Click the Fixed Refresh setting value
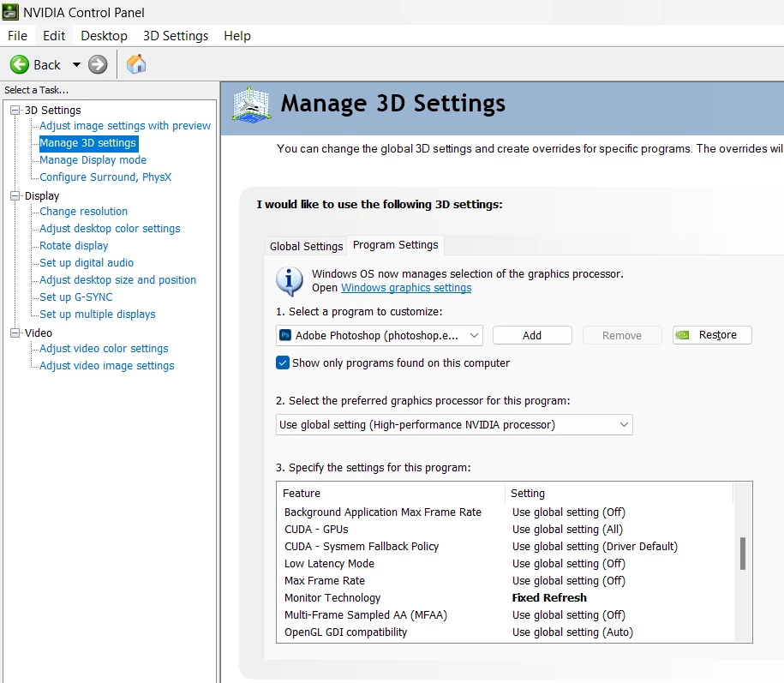The width and height of the screenshot is (784, 683). (549, 598)
